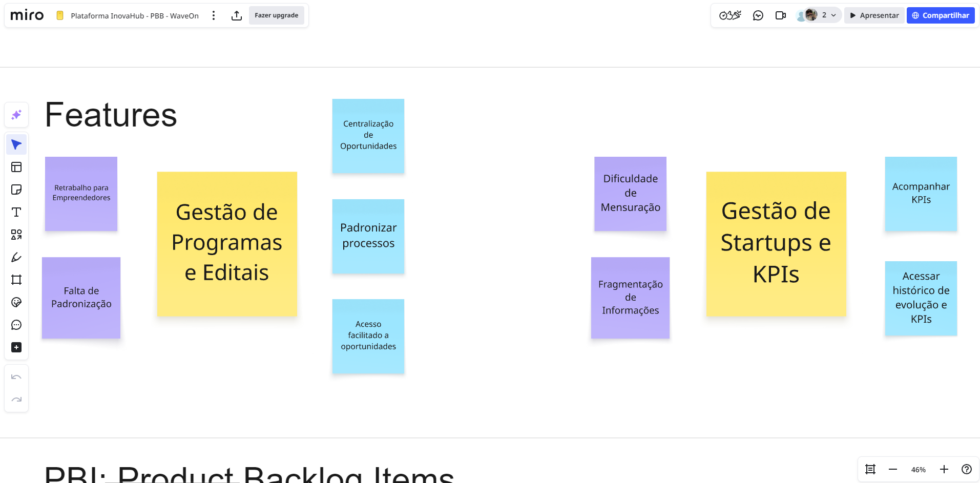Select the text tool
The width and height of the screenshot is (980, 483).
tap(16, 212)
